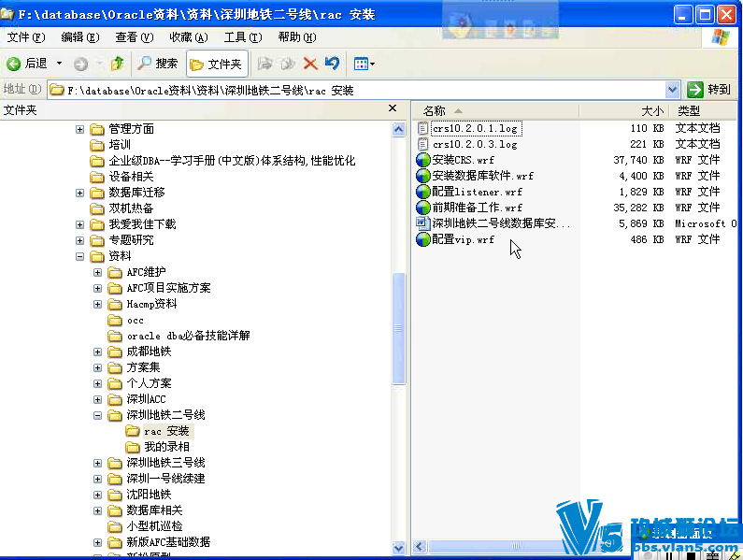Open the Back history dropdown arrow
The height and width of the screenshot is (560, 743).
(x=59, y=64)
